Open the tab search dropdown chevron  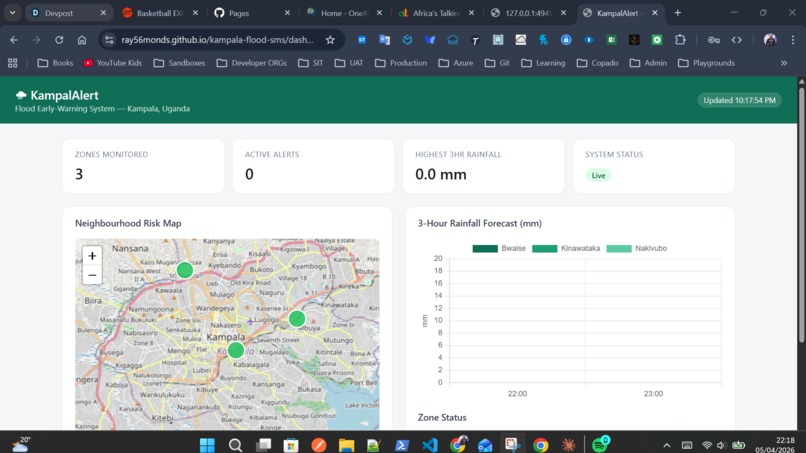12,12
